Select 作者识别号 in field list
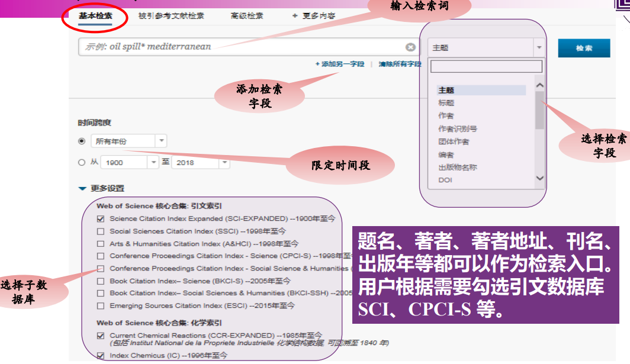The image size is (630, 364). point(458,128)
